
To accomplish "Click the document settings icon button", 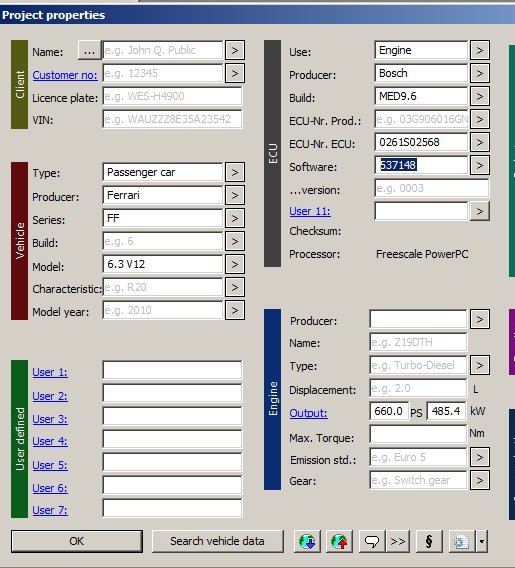I will [x=461, y=541].
